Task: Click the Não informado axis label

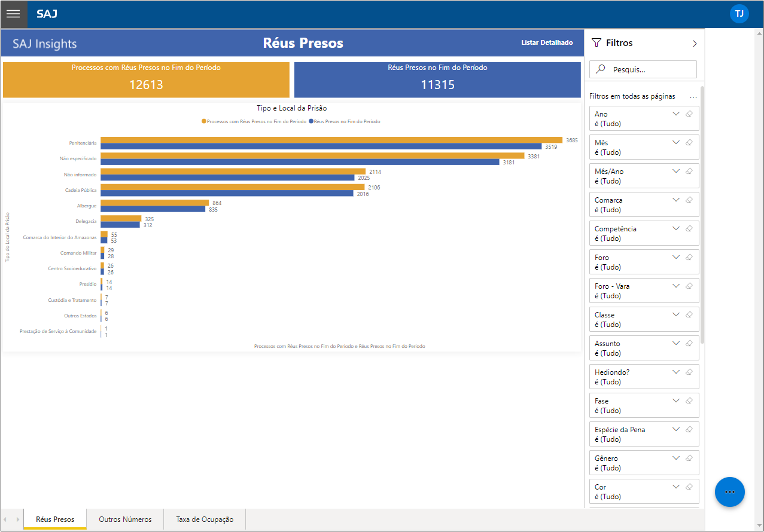Action: point(80,175)
